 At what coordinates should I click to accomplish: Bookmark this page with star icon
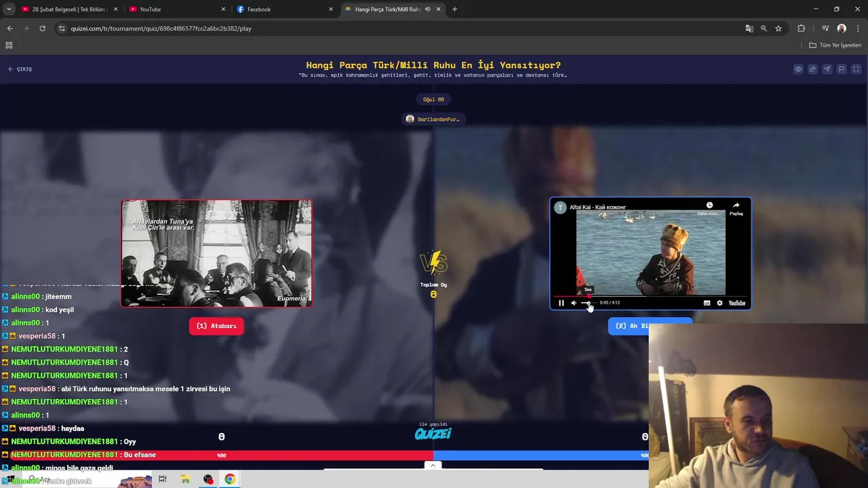click(x=778, y=28)
